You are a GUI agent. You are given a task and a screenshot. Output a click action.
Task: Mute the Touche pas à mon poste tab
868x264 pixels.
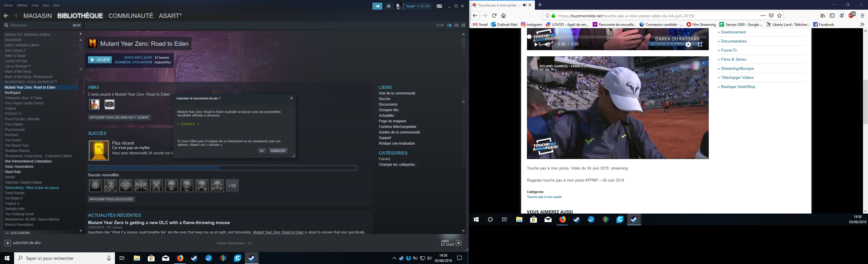tap(524, 5)
